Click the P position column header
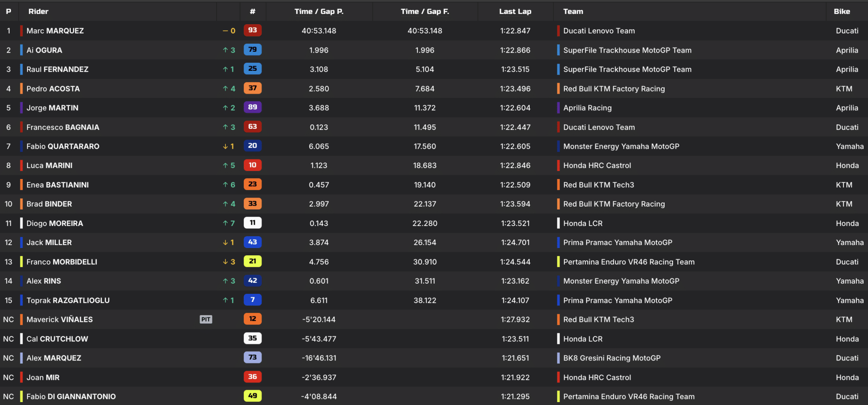Image resolution: width=868 pixels, height=405 pixels. pyautogui.click(x=8, y=11)
